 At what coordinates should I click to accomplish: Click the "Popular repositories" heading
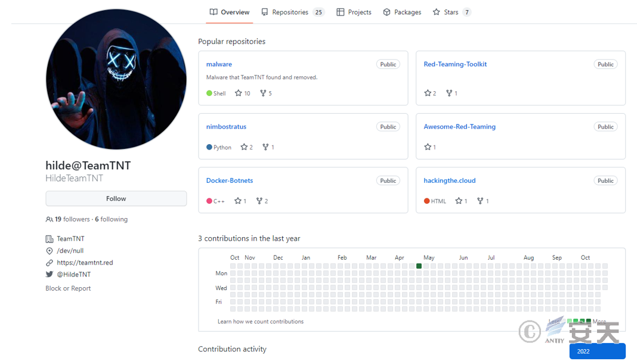pyautogui.click(x=231, y=41)
